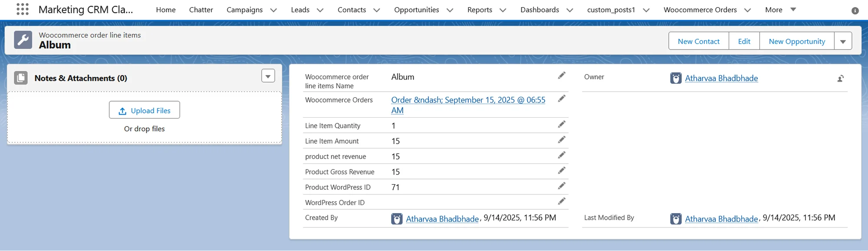Show more actions dropdown beside New Opportunity

842,41
